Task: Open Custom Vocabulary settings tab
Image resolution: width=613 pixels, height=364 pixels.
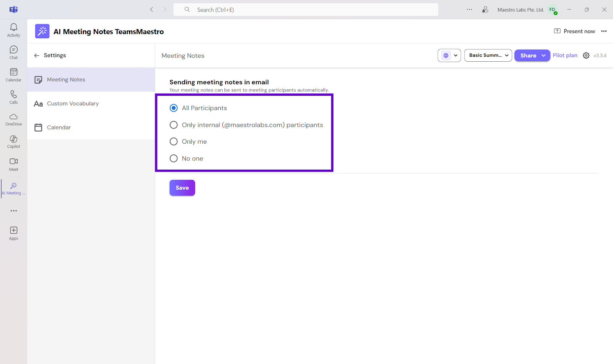Action: pos(91,103)
